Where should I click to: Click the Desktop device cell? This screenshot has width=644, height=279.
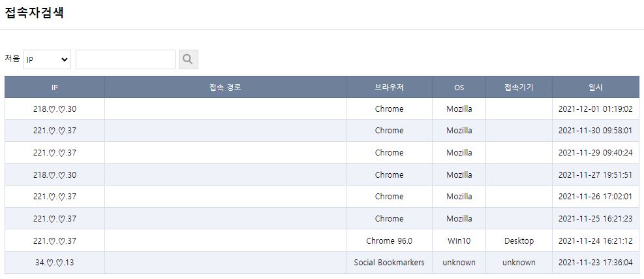519,240
